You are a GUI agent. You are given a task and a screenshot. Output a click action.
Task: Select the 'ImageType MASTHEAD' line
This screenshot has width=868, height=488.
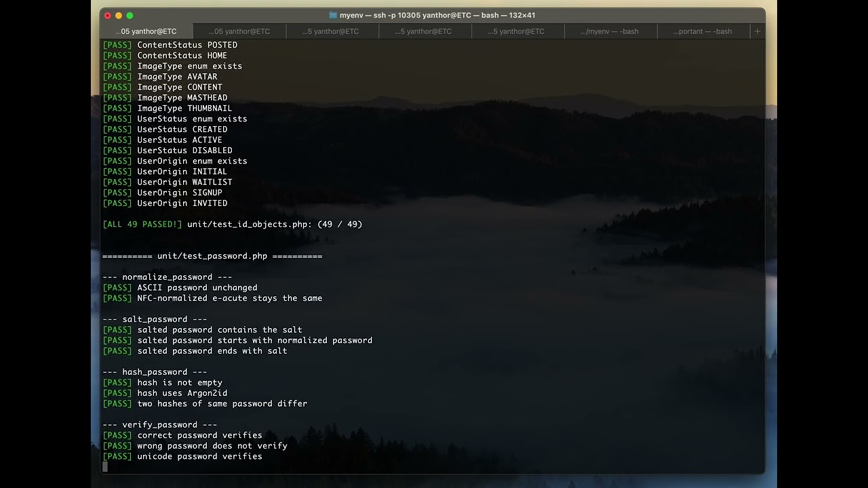tap(165, 98)
